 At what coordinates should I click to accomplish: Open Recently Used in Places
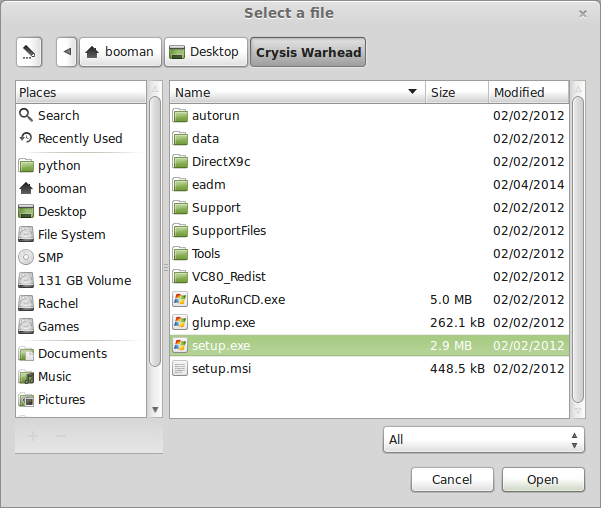click(x=81, y=138)
